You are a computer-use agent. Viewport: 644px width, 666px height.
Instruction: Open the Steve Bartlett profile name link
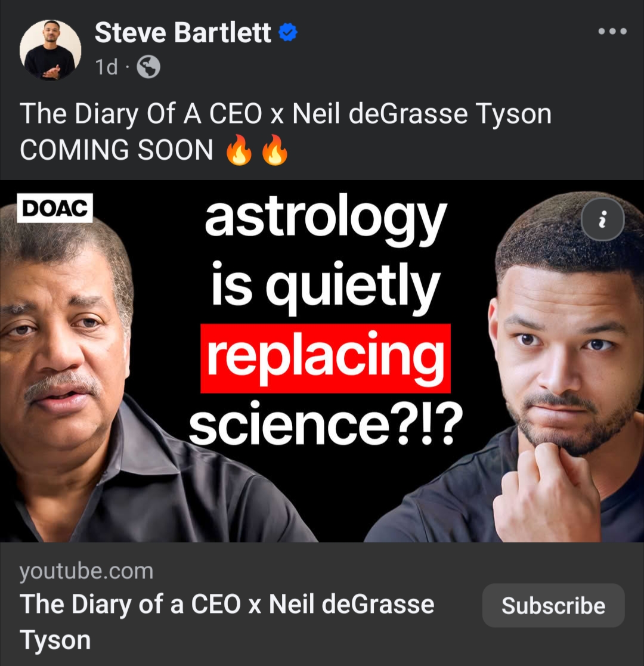click(182, 33)
